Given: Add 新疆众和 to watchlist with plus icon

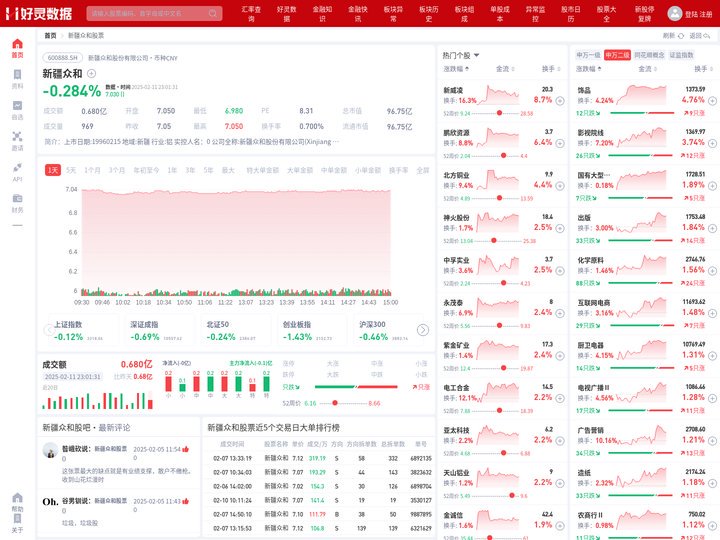Looking at the screenshot, I should pyautogui.click(x=91, y=73).
